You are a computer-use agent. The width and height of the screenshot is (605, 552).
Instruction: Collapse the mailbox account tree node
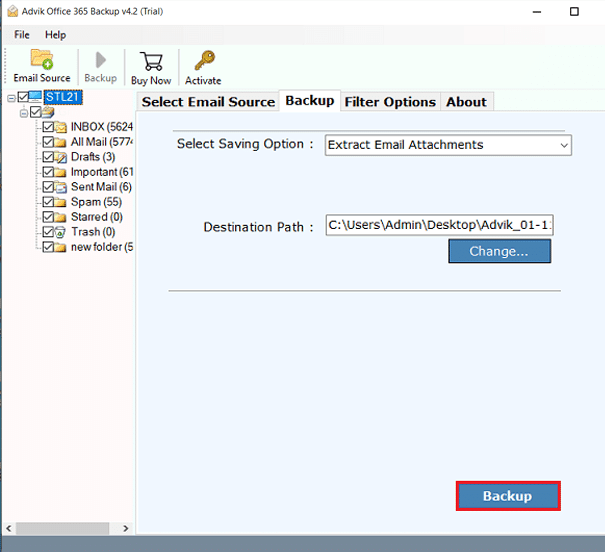point(24,113)
